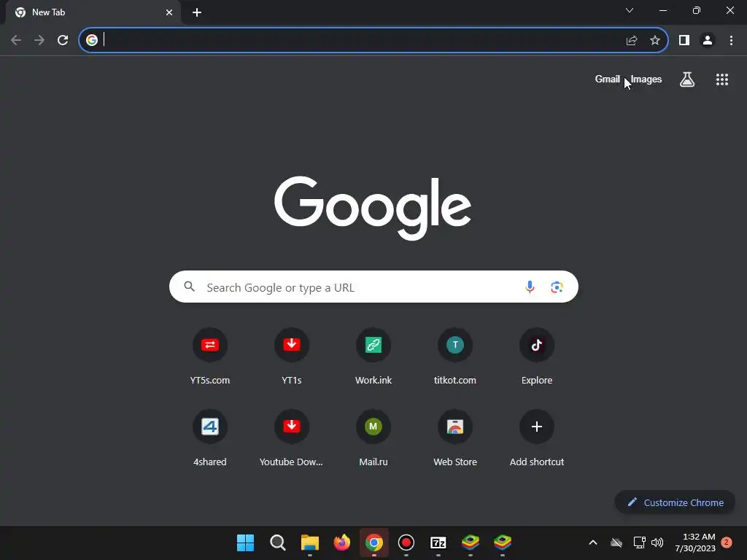Click the Images link
Image resolution: width=747 pixels, height=560 pixels.
pyautogui.click(x=646, y=79)
